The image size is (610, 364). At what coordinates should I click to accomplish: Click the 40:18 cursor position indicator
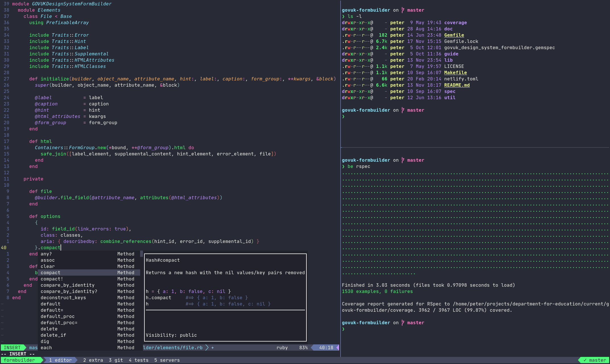[x=326, y=348]
